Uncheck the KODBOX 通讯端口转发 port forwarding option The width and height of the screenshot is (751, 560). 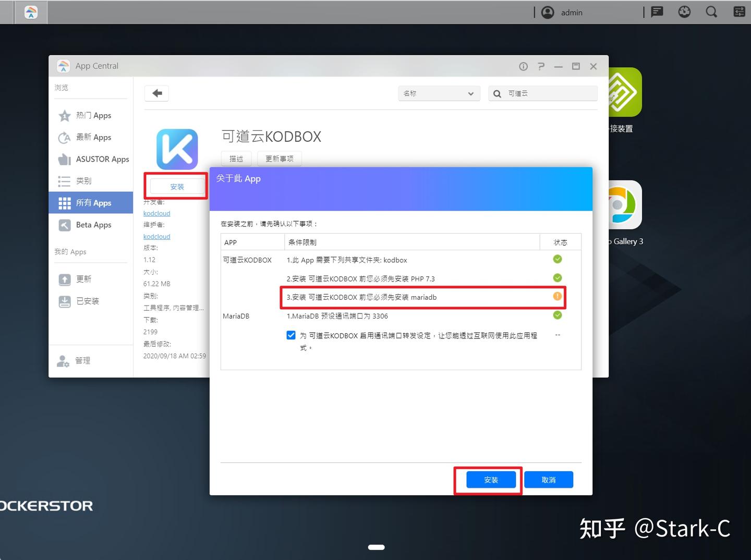[x=291, y=335]
